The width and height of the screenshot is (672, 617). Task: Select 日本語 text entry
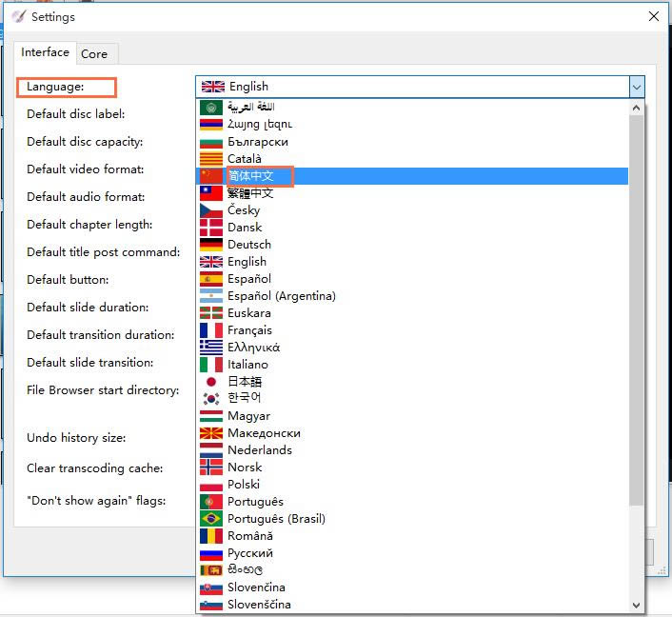click(x=245, y=382)
